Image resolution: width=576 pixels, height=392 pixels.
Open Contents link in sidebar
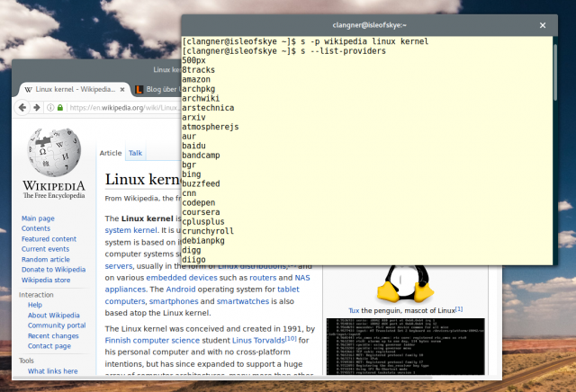(36, 228)
